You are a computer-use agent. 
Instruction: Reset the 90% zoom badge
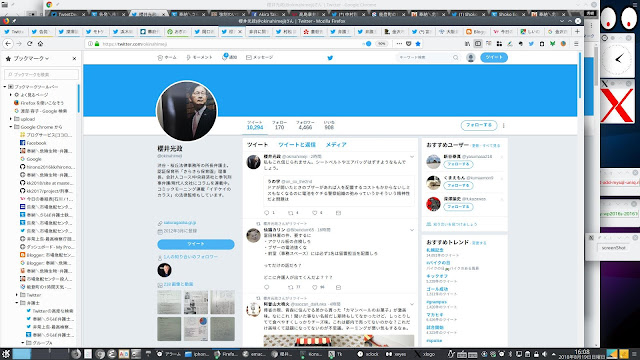coord(381,44)
